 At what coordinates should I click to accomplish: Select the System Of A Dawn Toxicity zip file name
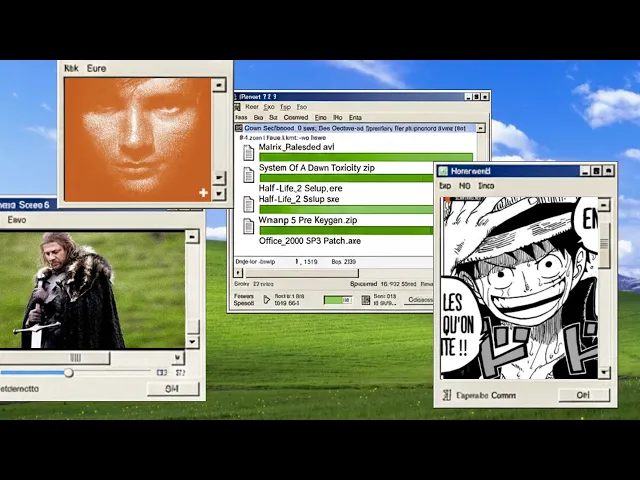[x=317, y=168]
